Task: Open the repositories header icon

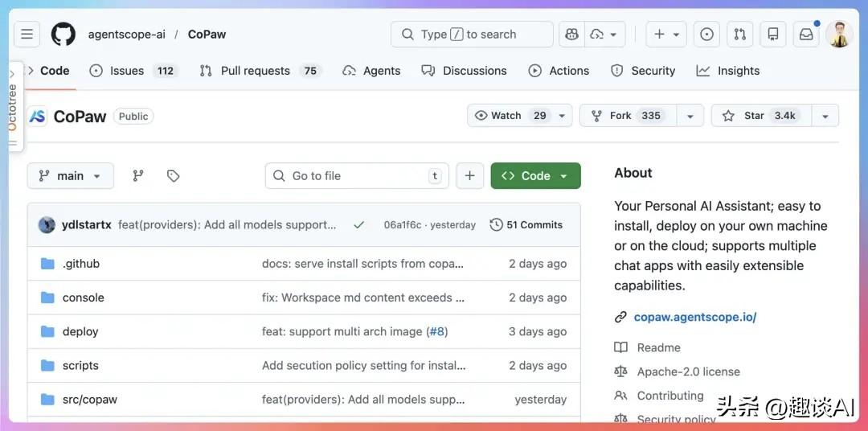Action: (x=773, y=35)
